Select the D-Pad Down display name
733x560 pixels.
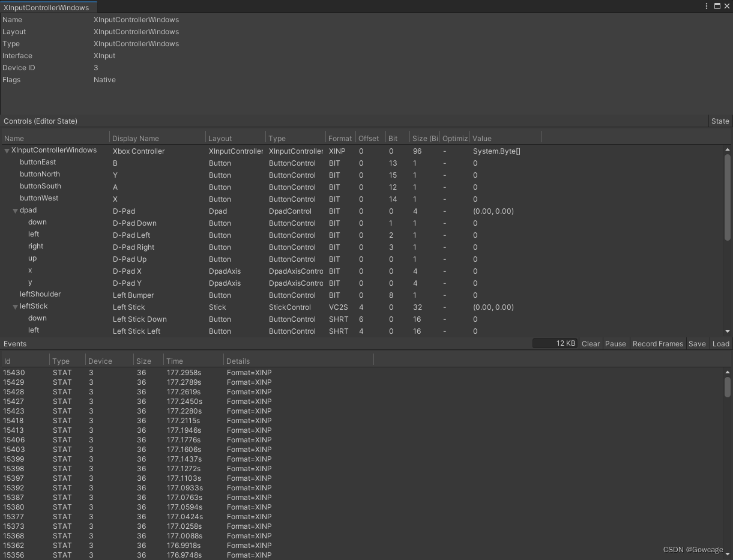134,223
